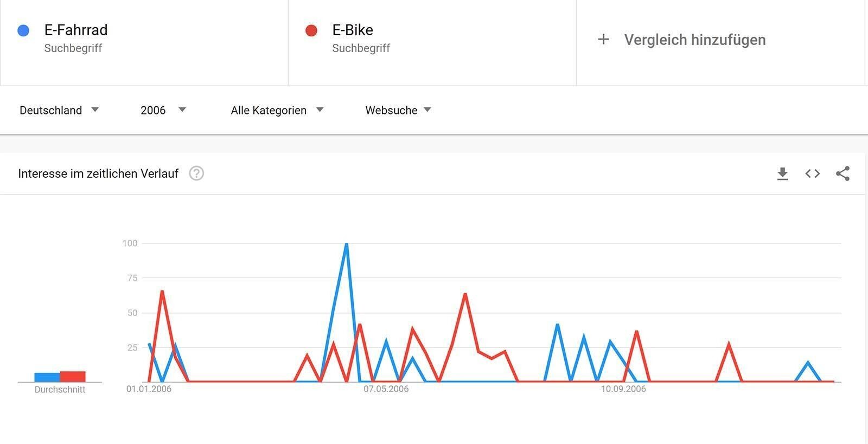868x444 pixels.
Task: Click the blue average bar under Durchschnitt
Action: 47,377
